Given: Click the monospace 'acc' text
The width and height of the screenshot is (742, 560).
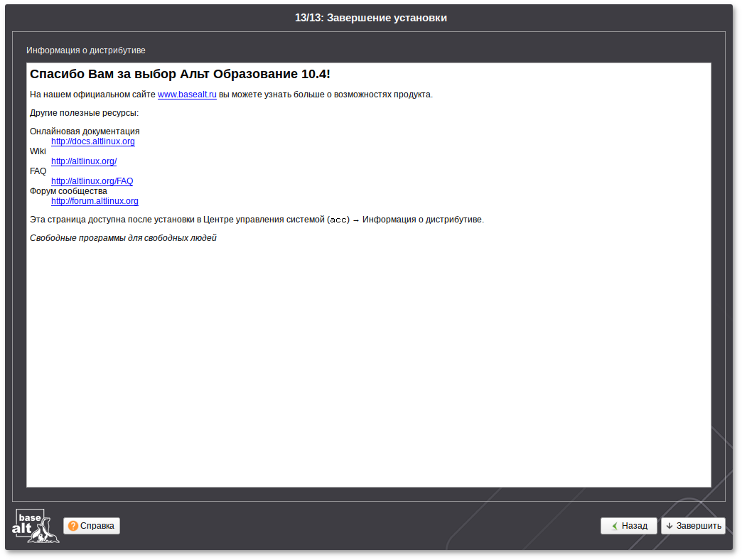Looking at the screenshot, I should (x=338, y=220).
